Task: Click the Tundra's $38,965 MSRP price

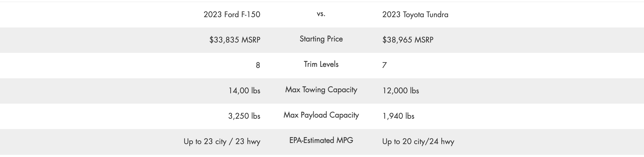Action: 408,40
